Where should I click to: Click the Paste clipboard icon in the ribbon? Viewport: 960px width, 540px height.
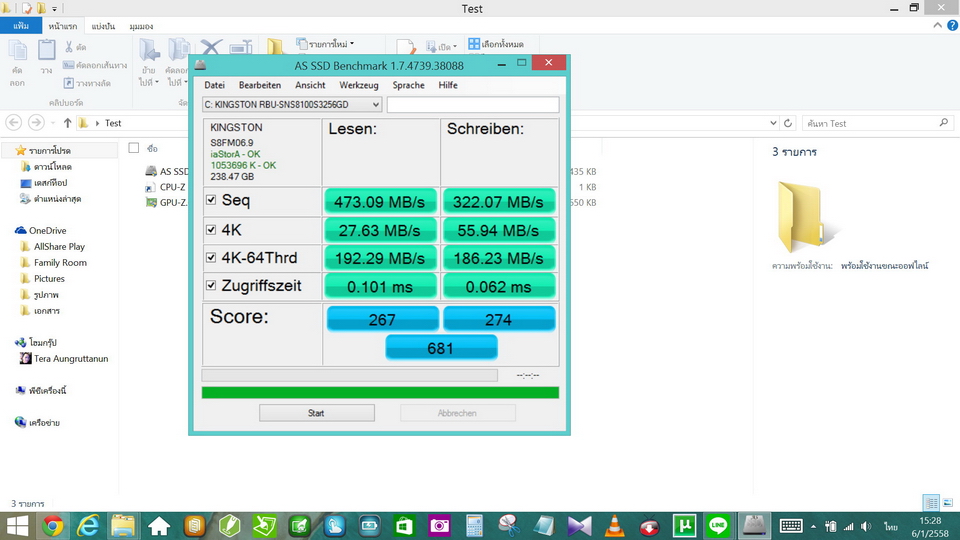pos(47,50)
